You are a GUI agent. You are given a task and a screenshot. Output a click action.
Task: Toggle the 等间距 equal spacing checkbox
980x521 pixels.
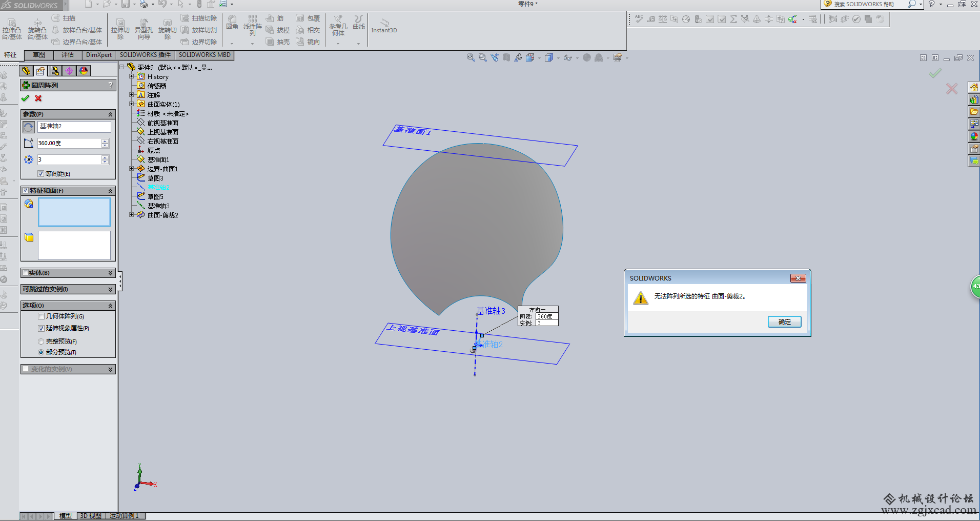tap(41, 174)
